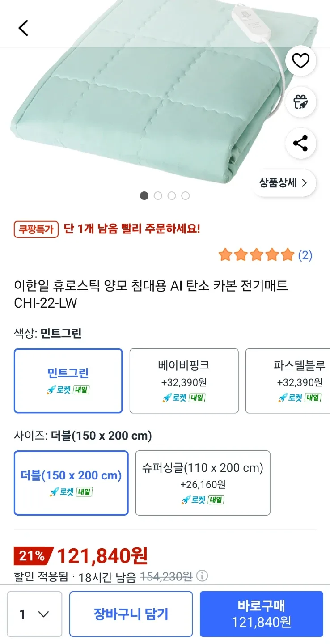
Task: Open the quantity dropdown
Action: click(34, 614)
